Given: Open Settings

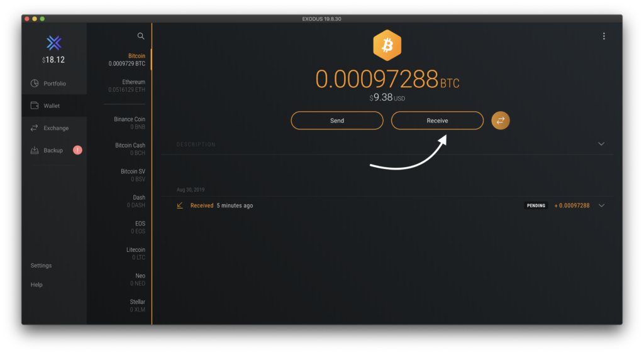Looking at the screenshot, I should coord(41,266).
